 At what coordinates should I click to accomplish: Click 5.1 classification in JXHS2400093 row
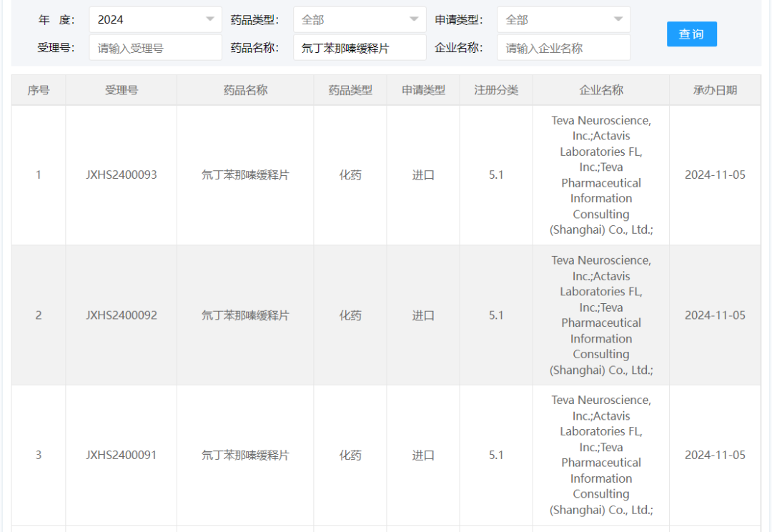click(496, 175)
